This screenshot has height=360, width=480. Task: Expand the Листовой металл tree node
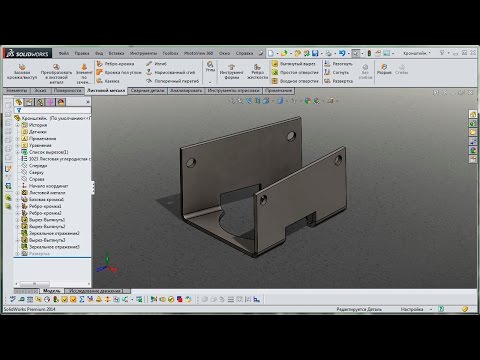click(18, 193)
